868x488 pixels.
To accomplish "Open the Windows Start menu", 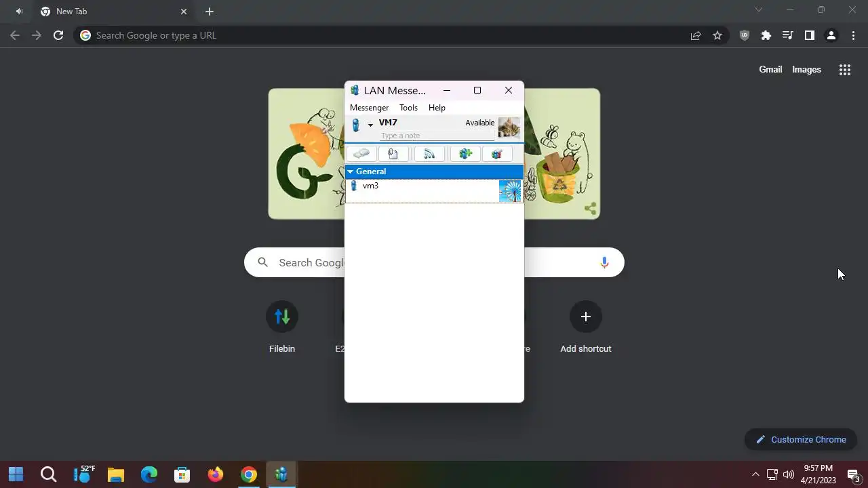I will 16,474.
